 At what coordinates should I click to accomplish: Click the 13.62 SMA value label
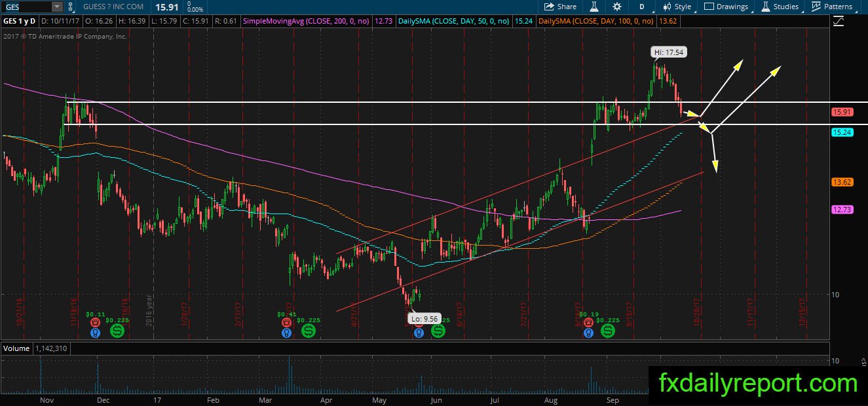tap(841, 182)
